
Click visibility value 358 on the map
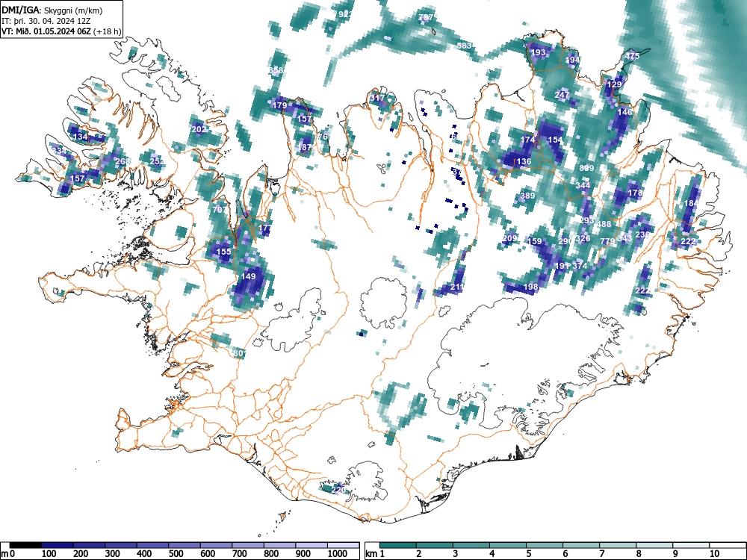(276, 70)
